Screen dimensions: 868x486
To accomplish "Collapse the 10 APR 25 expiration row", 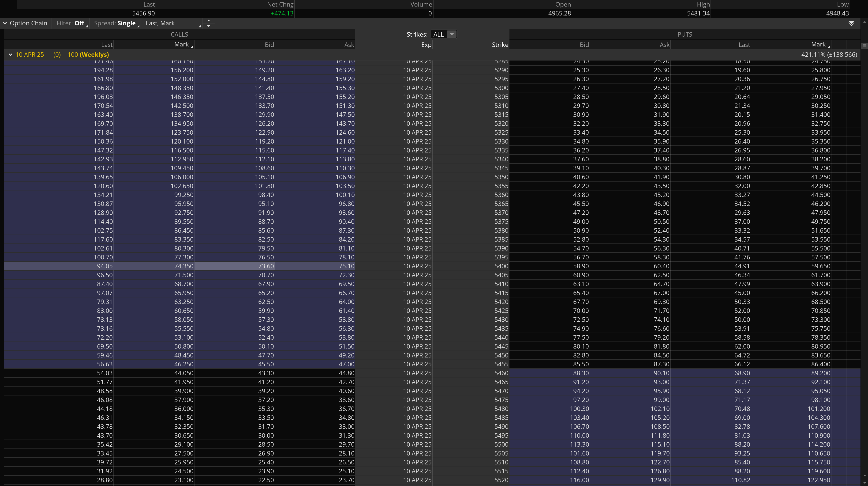I will 11,55.
